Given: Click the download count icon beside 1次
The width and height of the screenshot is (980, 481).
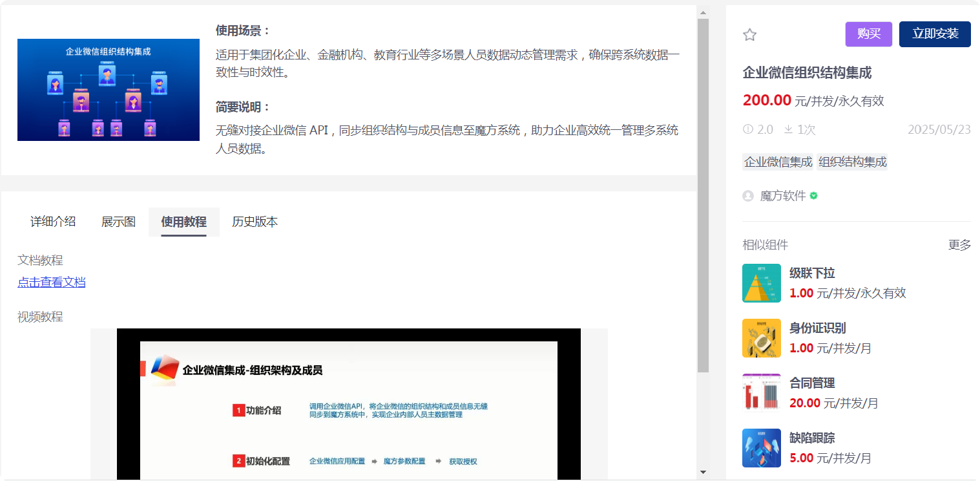Looking at the screenshot, I should pos(788,129).
